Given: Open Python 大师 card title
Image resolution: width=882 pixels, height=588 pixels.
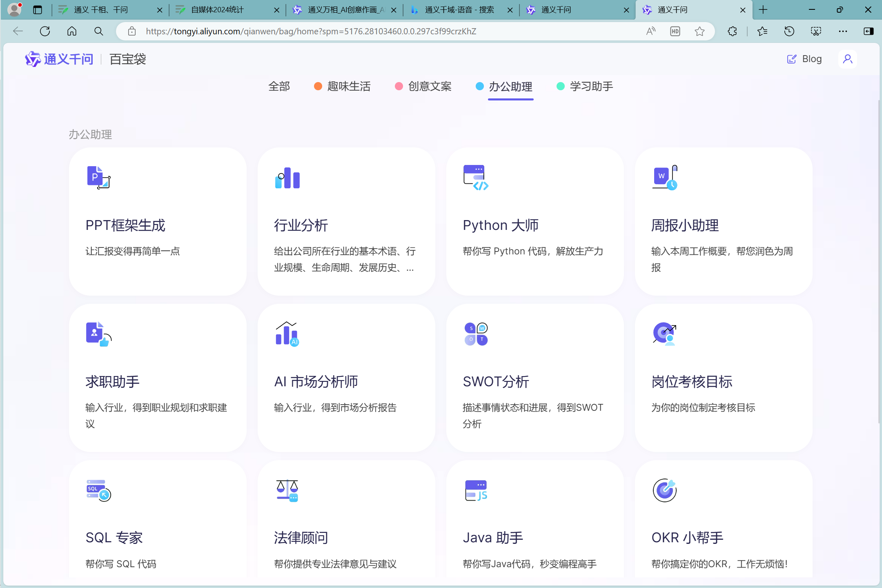Looking at the screenshot, I should point(501,225).
